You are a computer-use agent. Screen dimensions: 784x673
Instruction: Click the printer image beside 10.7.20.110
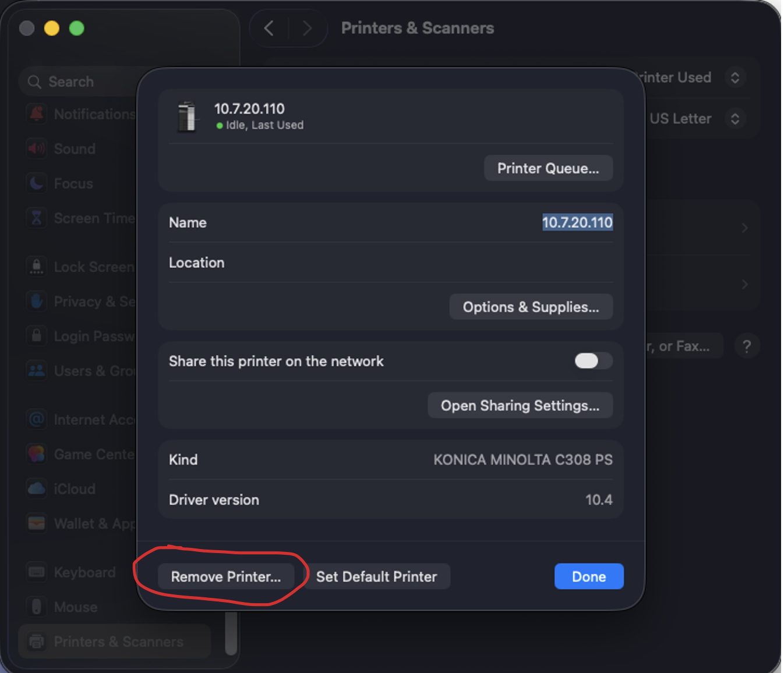[x=187, y=116]
